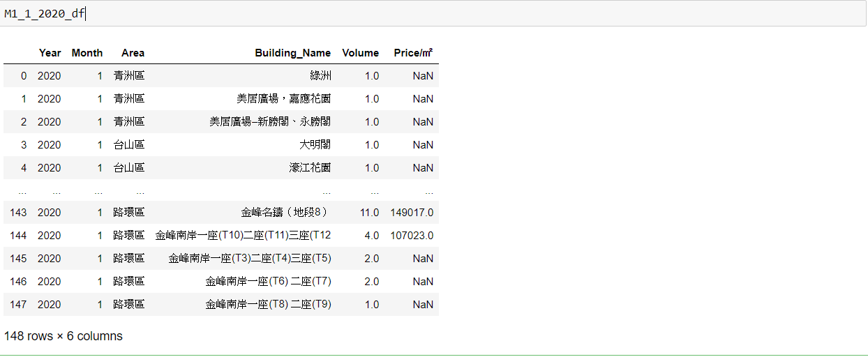This screenshot has width=868, height=357.
Task: Select row index 0 label
Action: pos(24,76)
